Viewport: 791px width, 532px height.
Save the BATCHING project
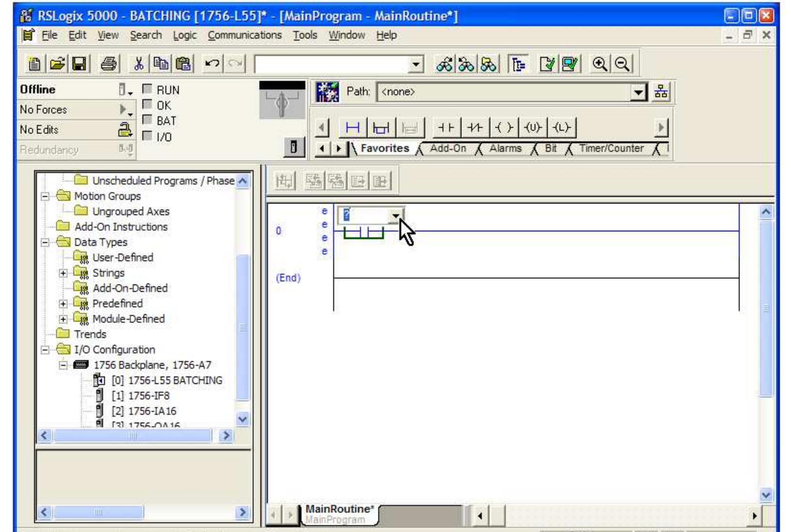pyautogui.click(x=79, y=64)
